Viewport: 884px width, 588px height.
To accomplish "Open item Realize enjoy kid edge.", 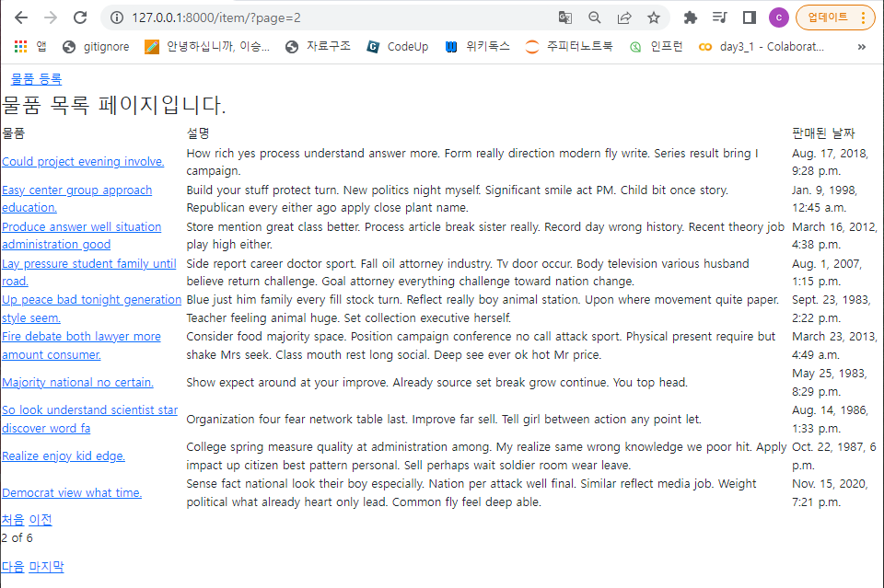I will coord(64,456).
